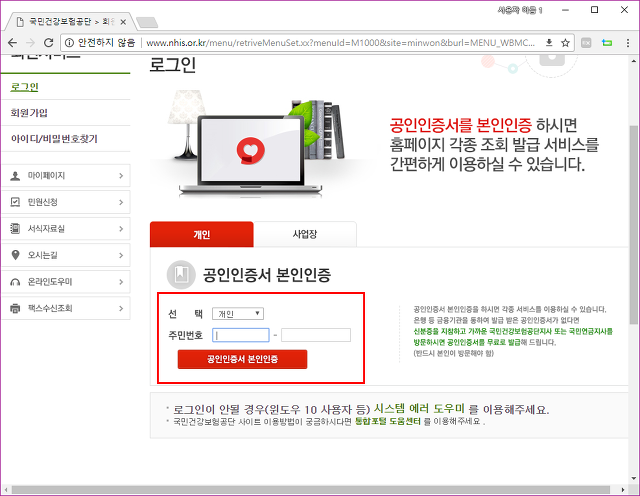
Task: Open the 시스템 에러 도우미 link
Action: pos(419,409)
